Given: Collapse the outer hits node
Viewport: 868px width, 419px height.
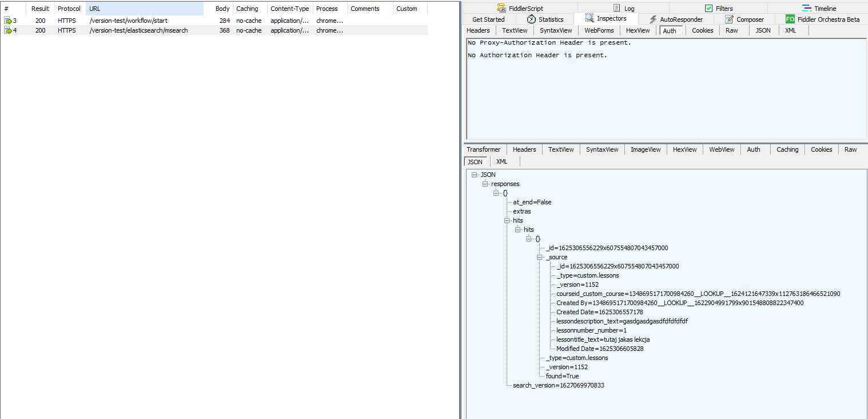Looking at the screenshot, I should 507,220.
